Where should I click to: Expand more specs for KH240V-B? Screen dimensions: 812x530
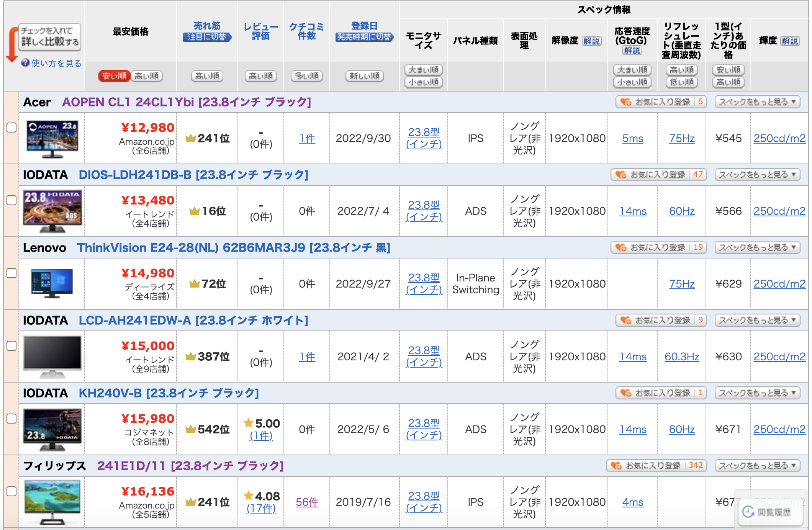pyautogui.click(x=757, y=393)
